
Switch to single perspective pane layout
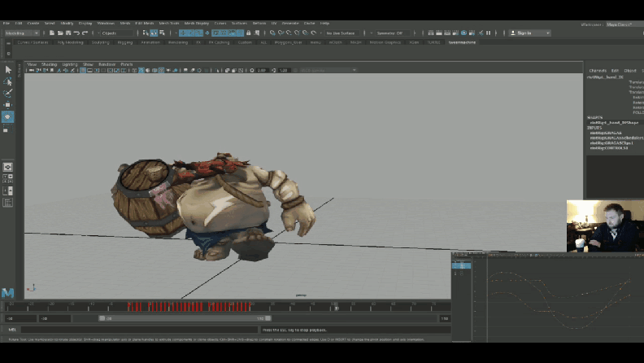pyautogui.click(x=8, y=167)
